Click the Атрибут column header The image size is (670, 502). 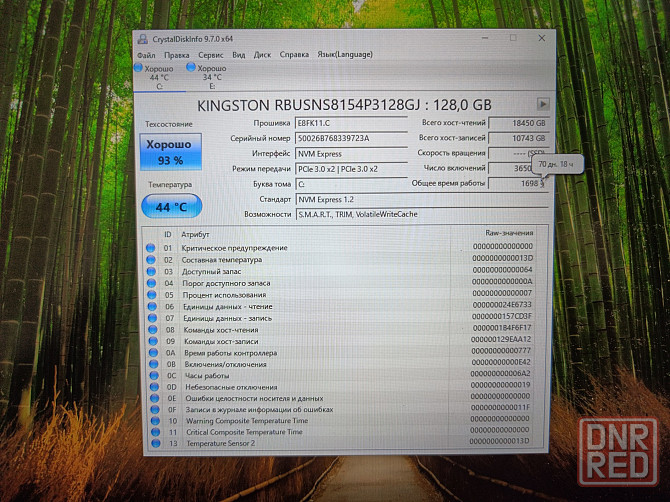[x=195, y=235]
